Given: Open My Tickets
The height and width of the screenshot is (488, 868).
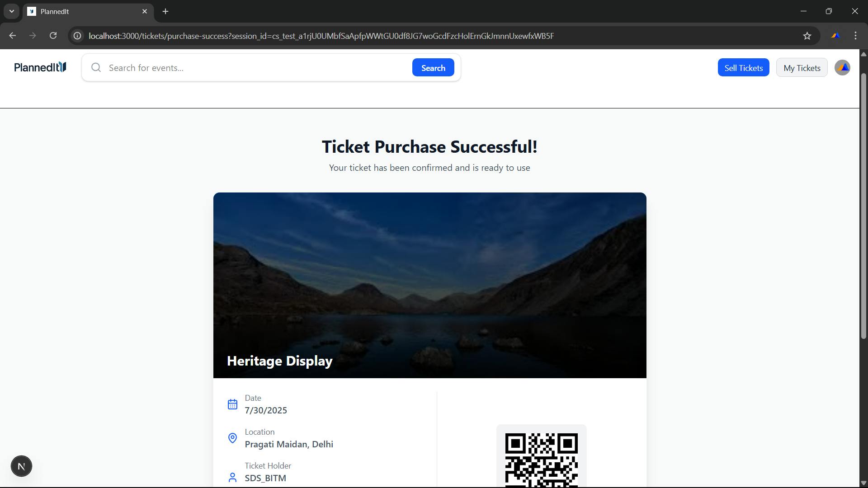Looking at the screenshot, I should [x=802, y=68].
